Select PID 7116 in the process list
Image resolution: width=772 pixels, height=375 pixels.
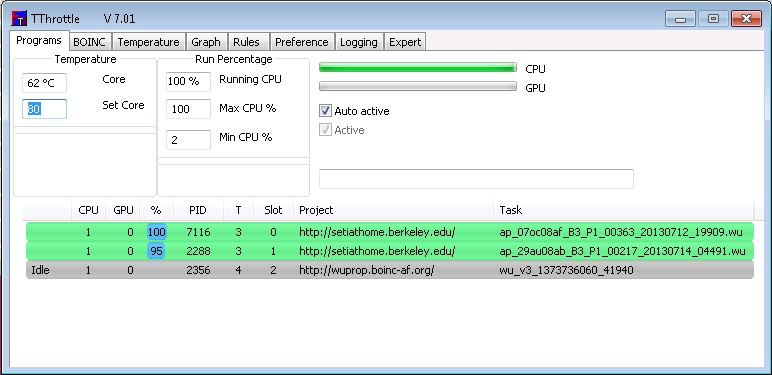point(198,232)
